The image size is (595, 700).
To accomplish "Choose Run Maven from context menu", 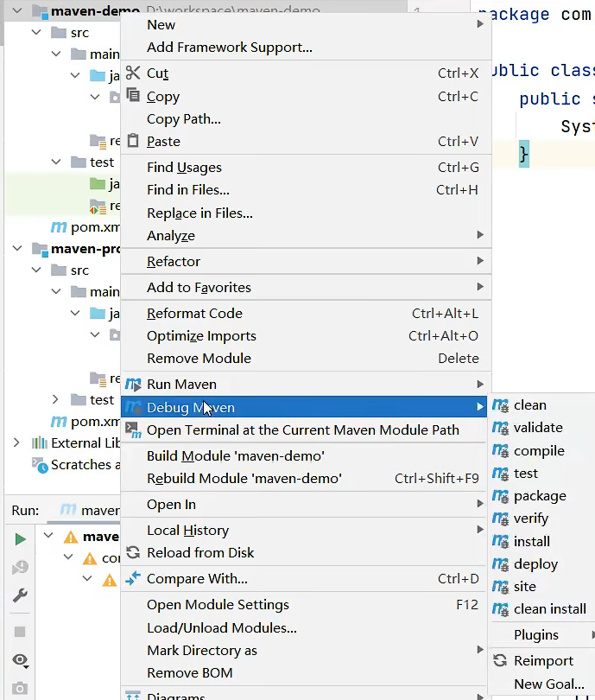I will coord(181,385).
